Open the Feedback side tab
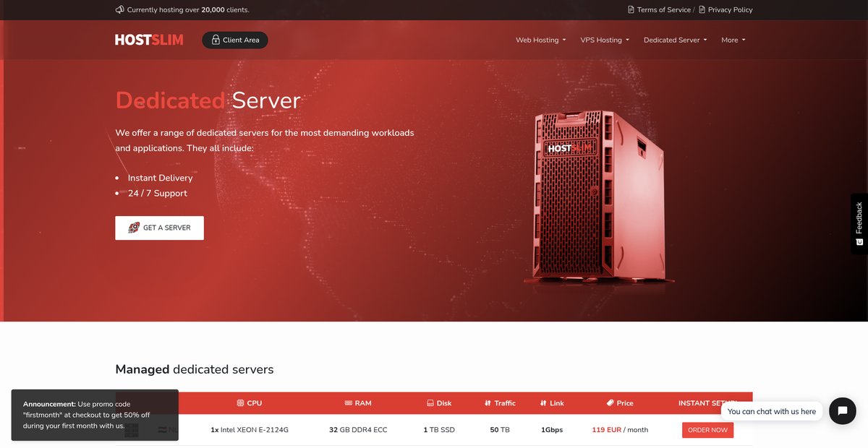868x448 pixels. (859, 223)
